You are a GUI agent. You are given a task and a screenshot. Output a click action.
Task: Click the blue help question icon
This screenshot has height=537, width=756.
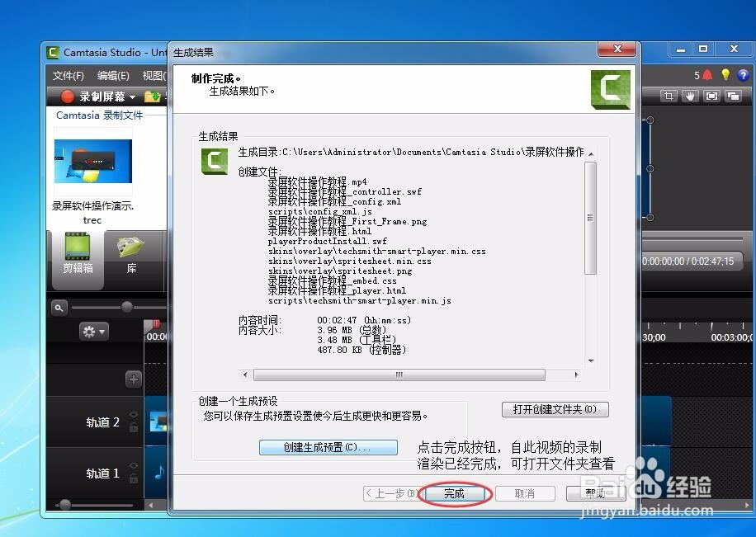point(743,75)
